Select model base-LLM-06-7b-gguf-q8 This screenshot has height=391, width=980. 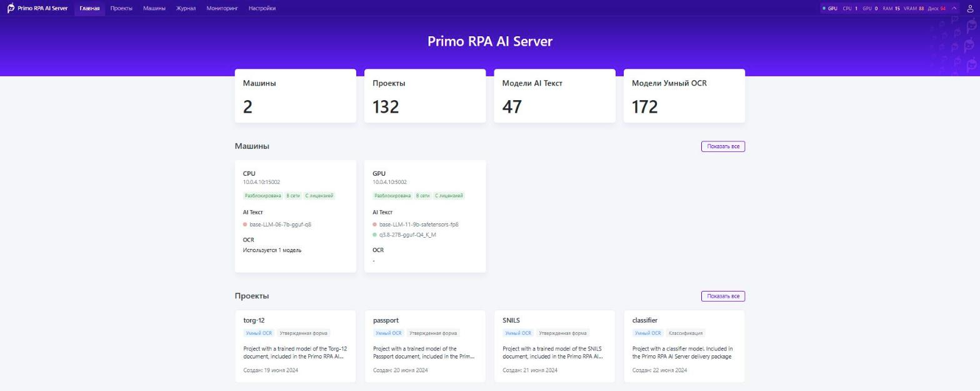tap(280, 225)
